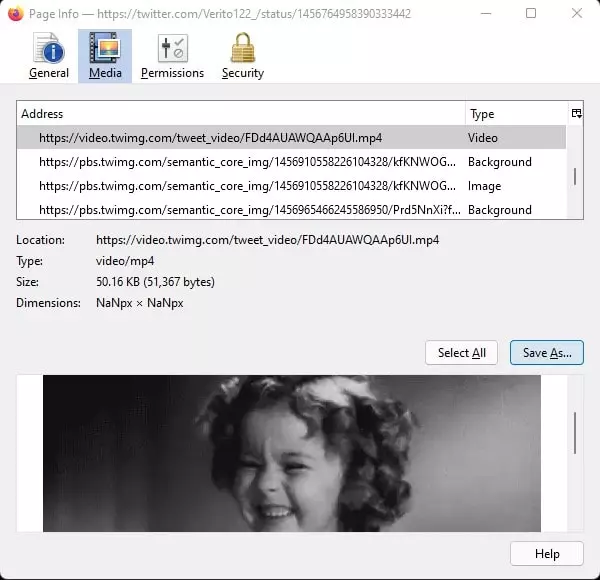Select the first kfKNWOG Background row
The height and width of the screenshot is (580, 600).
point(291,162)
